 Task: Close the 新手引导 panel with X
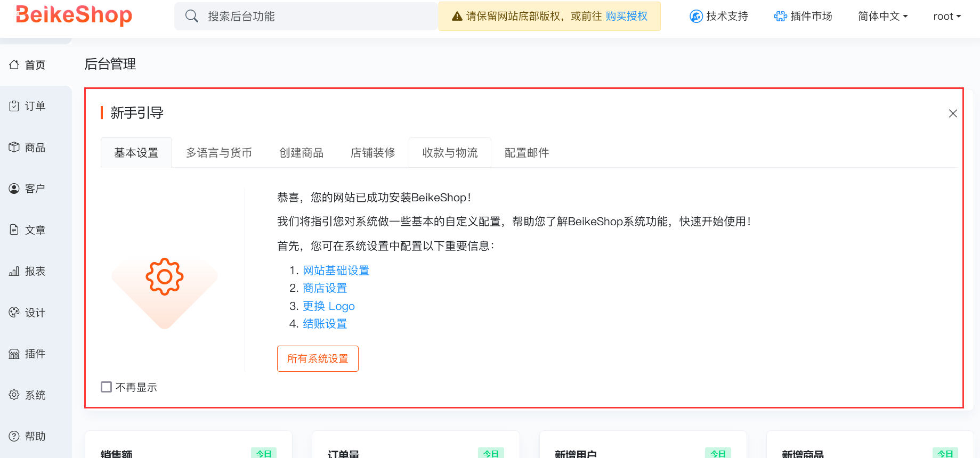(x=953, y=113)
